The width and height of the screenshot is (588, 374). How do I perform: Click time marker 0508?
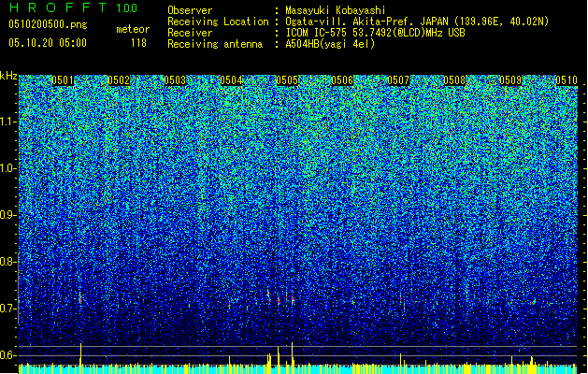click(x=454, y=80)
